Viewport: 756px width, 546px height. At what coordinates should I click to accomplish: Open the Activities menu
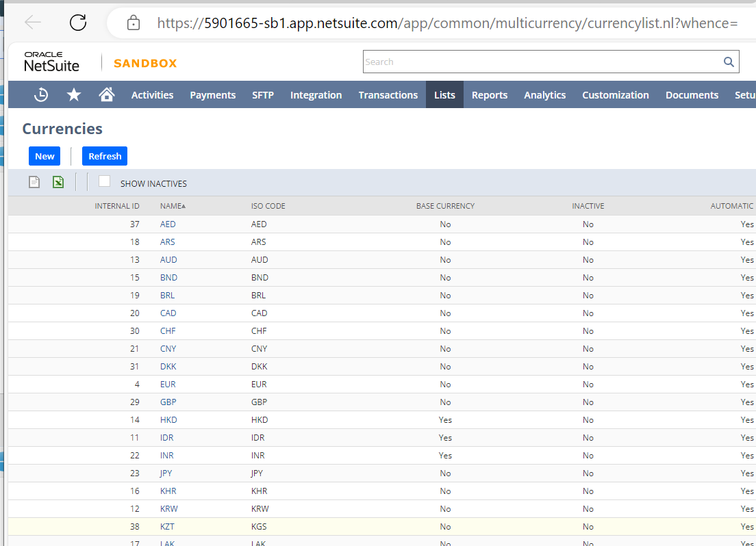click(152, 95)
